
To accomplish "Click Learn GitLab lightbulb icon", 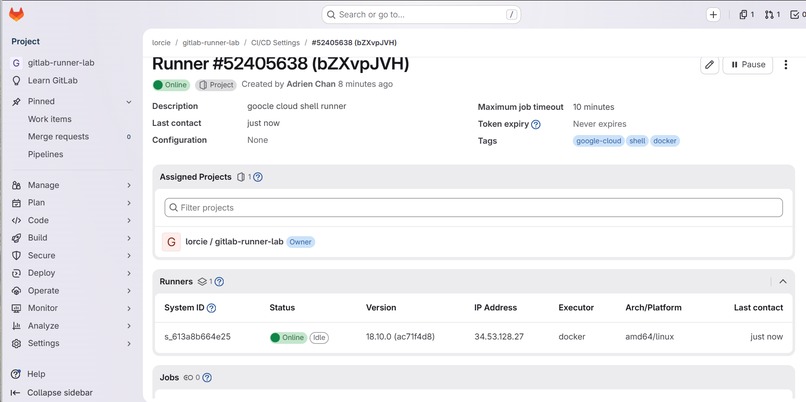I will (16, 81).
